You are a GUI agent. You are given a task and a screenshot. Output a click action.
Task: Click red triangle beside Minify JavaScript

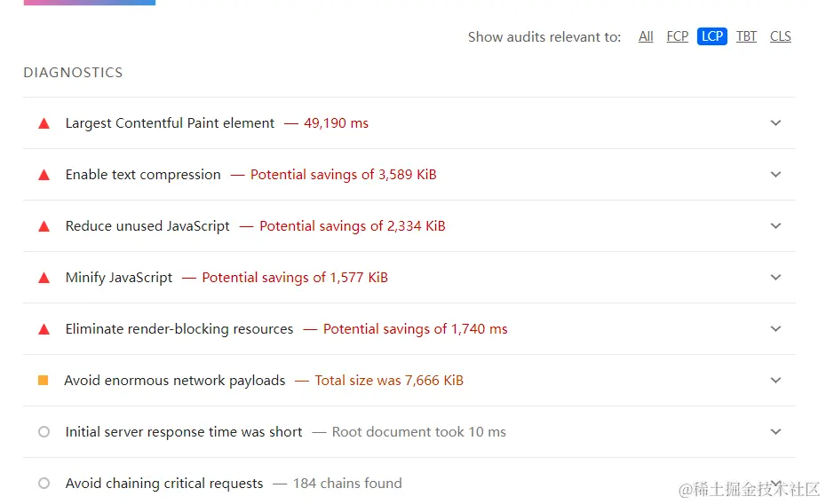(x=44, y=279)
